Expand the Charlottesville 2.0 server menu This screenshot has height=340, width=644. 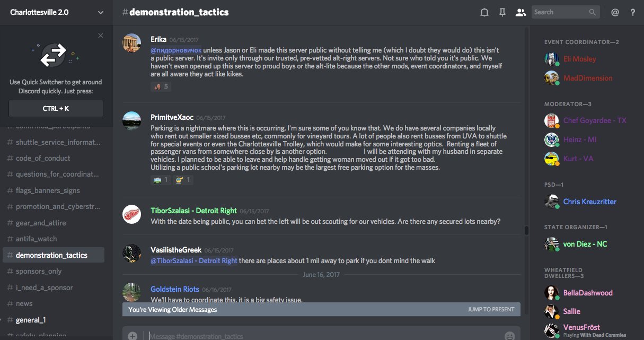(101, 12)
